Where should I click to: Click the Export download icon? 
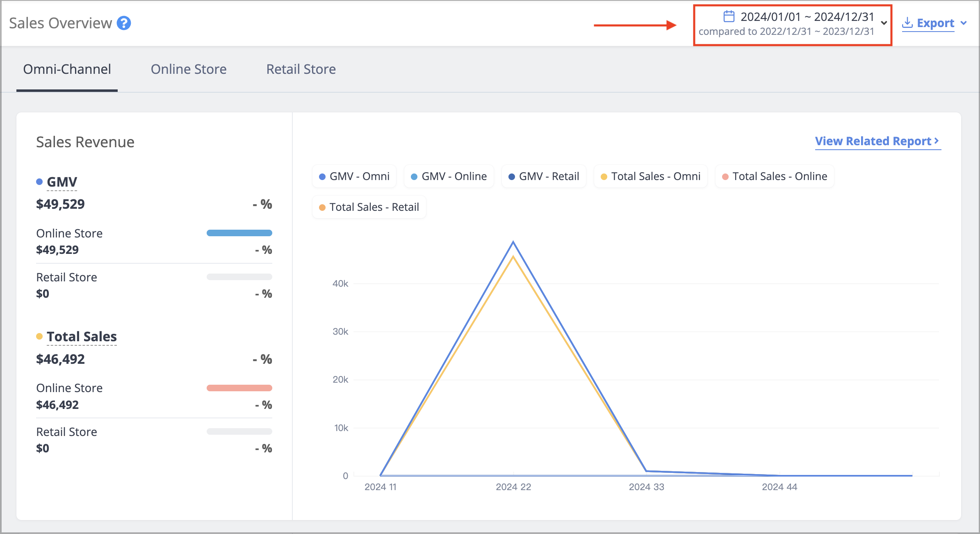pyautogui.click(x=907, y=23)
